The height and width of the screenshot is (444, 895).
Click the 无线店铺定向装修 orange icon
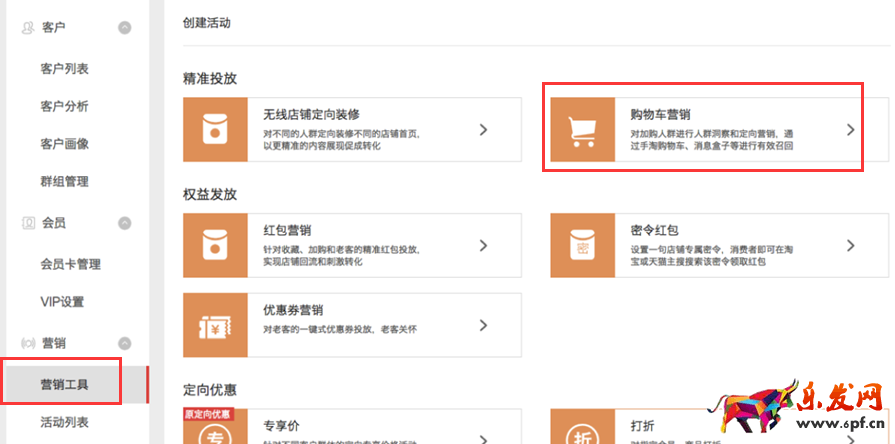pos(215,130)
